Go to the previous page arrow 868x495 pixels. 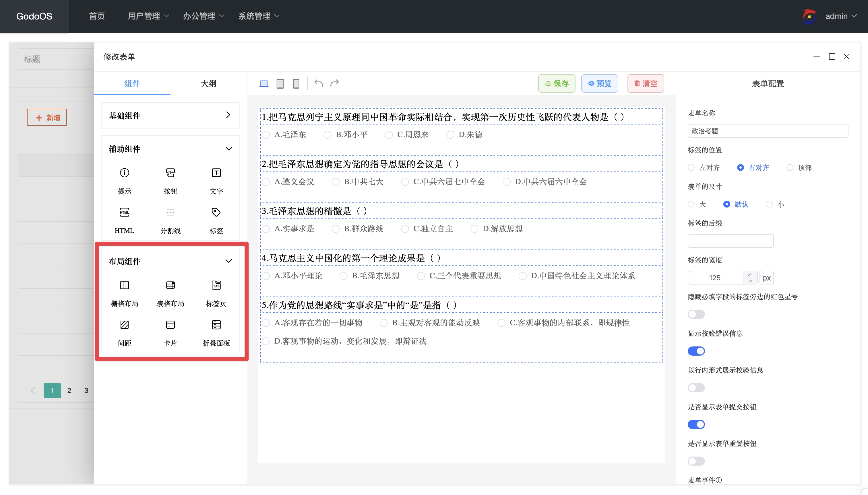(33, 391)
